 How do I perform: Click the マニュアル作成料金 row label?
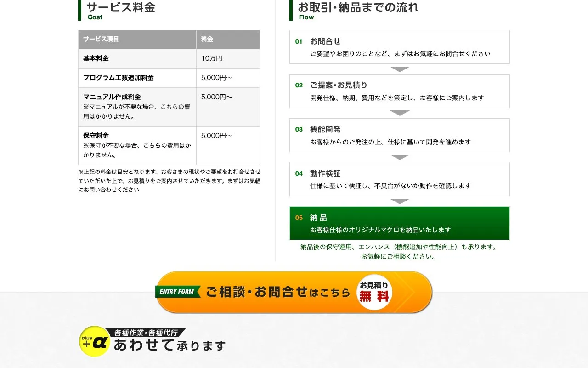pos(112,97)
